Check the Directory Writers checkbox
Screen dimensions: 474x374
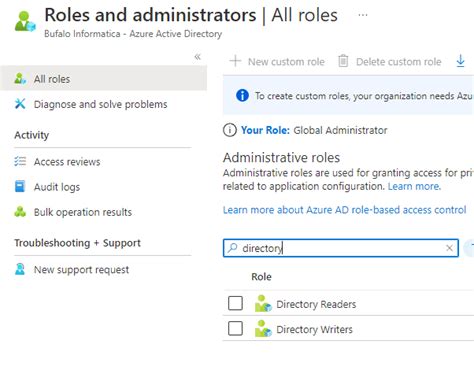[235, 328]
